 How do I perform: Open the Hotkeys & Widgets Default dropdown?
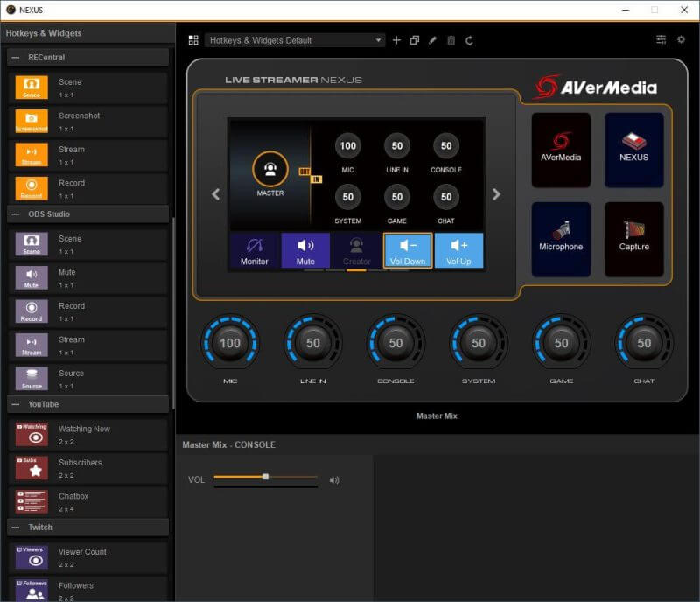point(295,40)
